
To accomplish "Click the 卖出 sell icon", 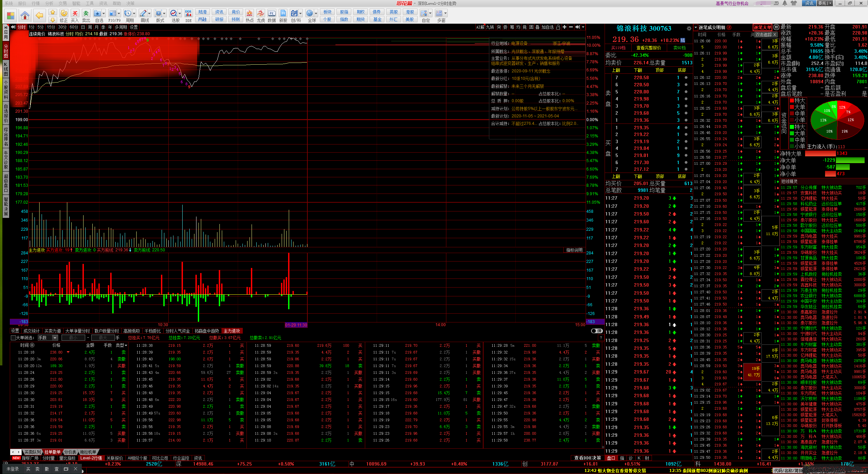I will coord(86,13).
